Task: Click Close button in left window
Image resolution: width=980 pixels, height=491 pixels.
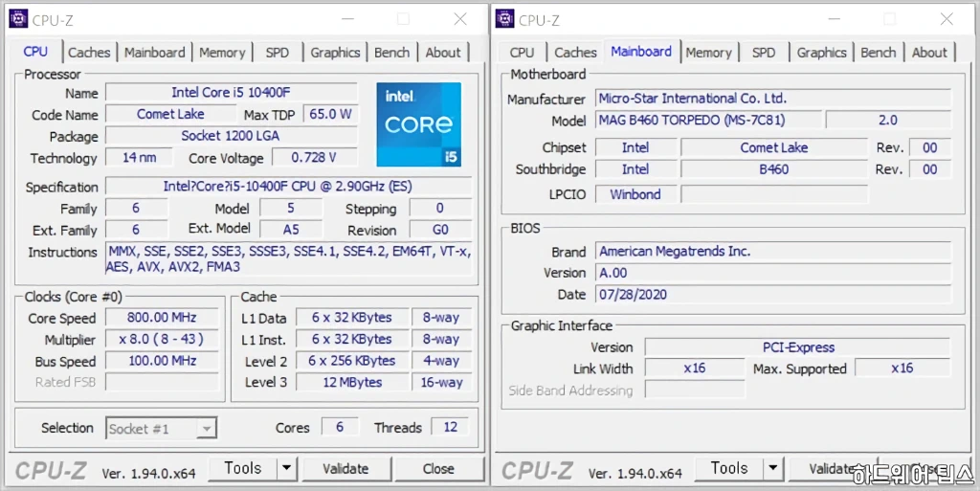Action: (438, 469)
